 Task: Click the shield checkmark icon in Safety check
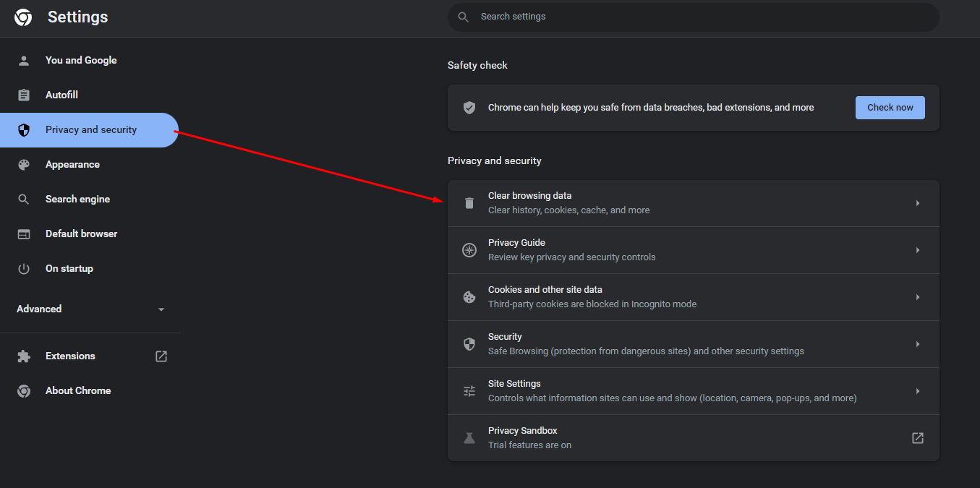tap(469, 108)
